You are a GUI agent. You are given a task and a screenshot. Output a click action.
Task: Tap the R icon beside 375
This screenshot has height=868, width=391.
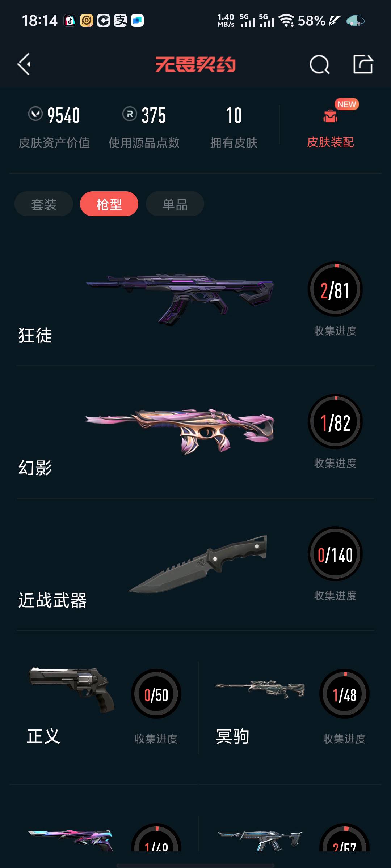pos(130,114)
